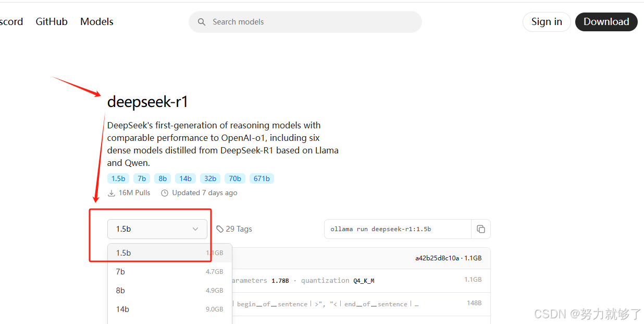The image size is (644, 324).
Task: Click the Sign in button
Action: coord(547,22)
